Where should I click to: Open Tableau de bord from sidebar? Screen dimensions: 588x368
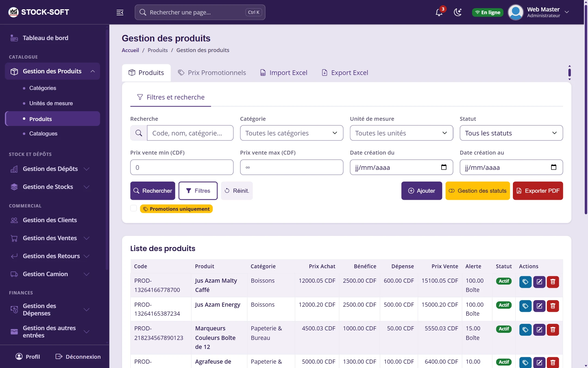(52, 38)
